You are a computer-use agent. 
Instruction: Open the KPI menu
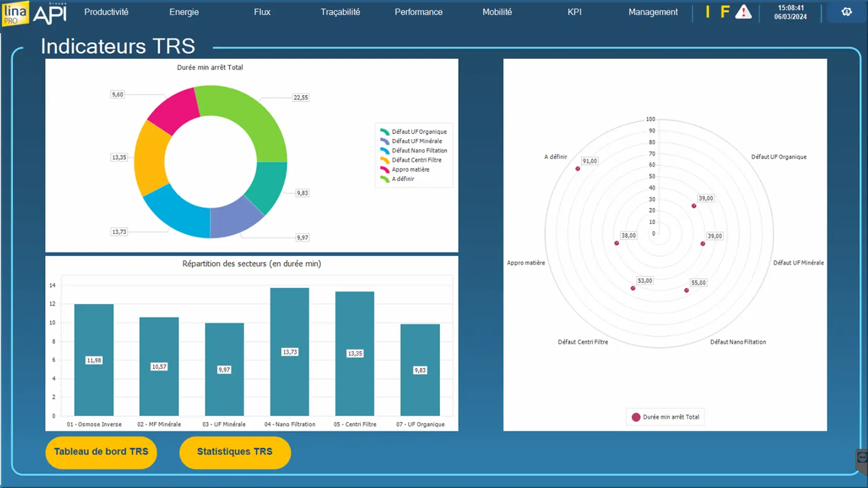tap(574, 12)
